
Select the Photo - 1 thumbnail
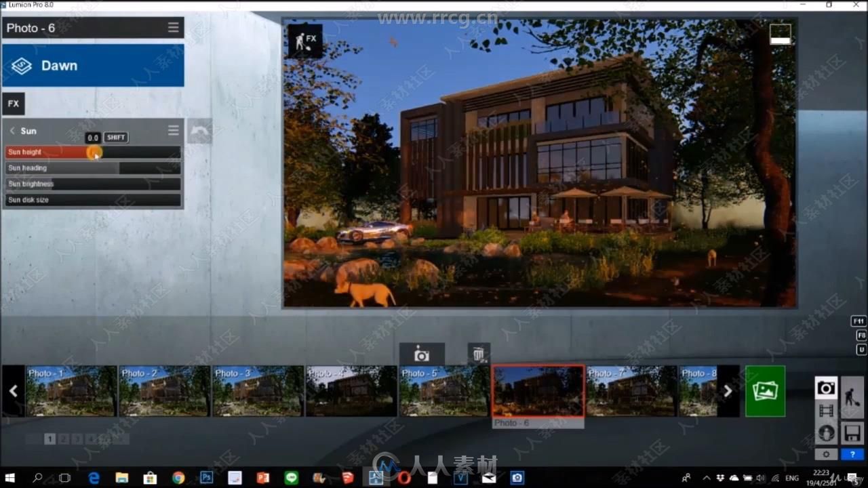(71, 391)
